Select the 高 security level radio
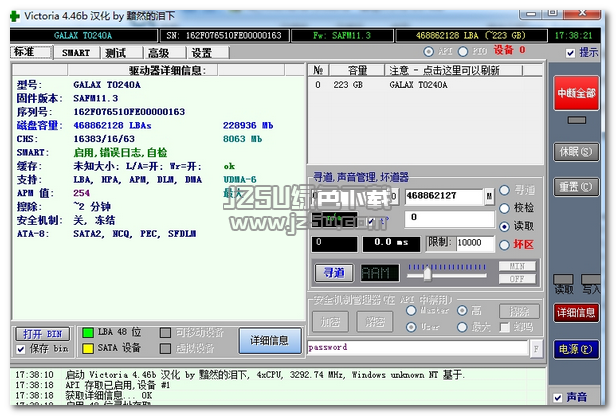The height and width of the screenshot is (416, 616). 462,310
